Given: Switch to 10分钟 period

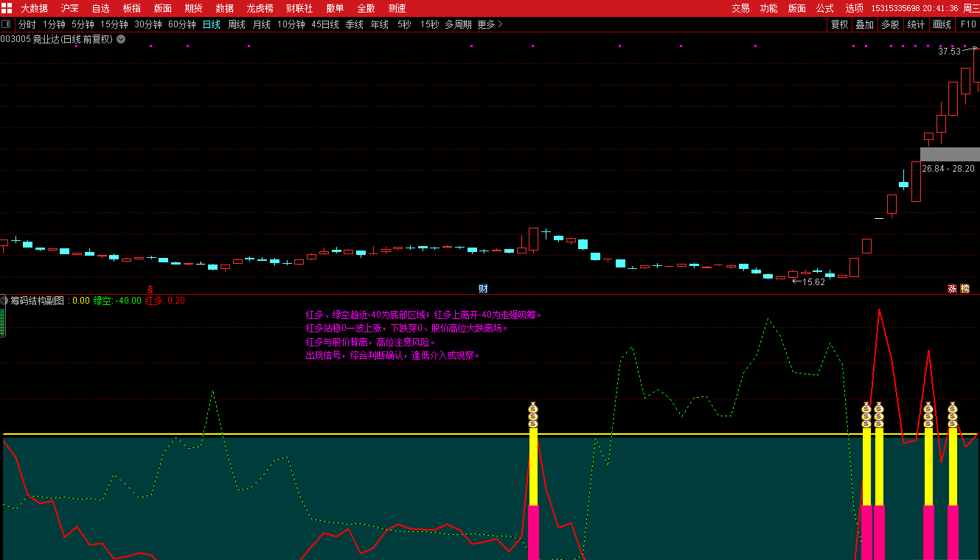Looking at the screenshot, I should pos(291,24).
